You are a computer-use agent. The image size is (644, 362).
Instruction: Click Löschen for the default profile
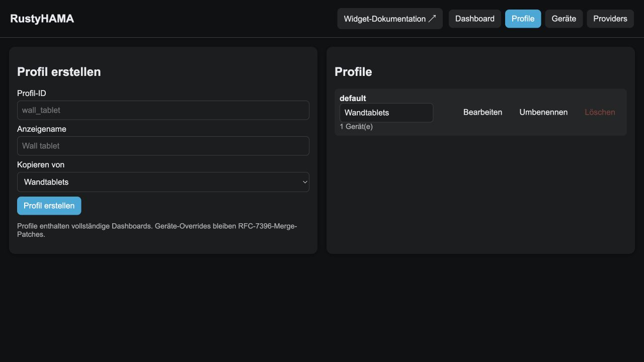(x=600, y=112)
